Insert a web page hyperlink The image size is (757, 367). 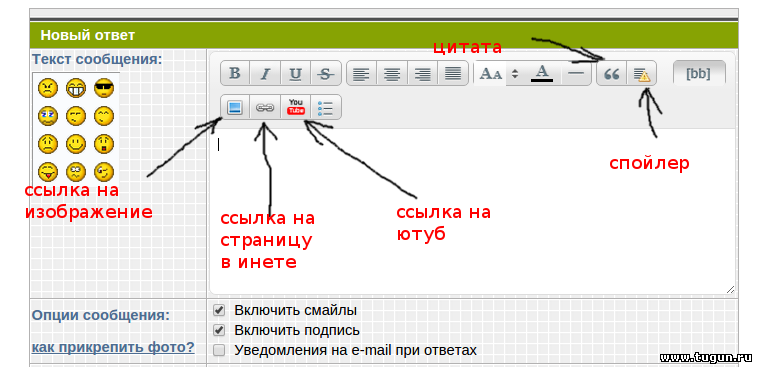click(x=265, y=107)
